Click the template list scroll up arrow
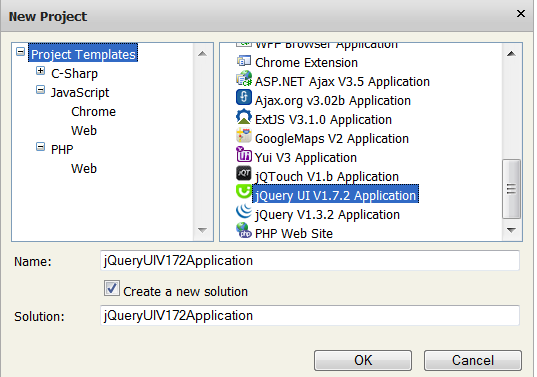Viewport: 537px width, 377px height. tap(511, 53)
